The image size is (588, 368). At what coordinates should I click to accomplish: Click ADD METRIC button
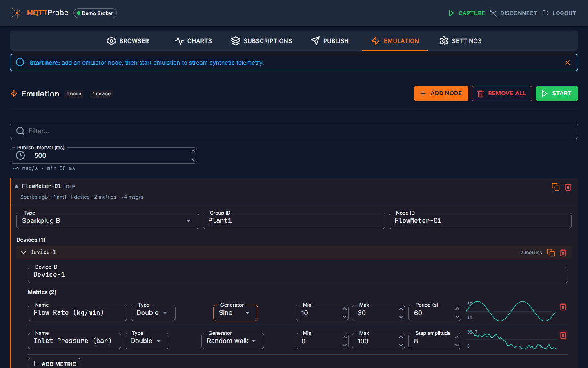(54, 364)
